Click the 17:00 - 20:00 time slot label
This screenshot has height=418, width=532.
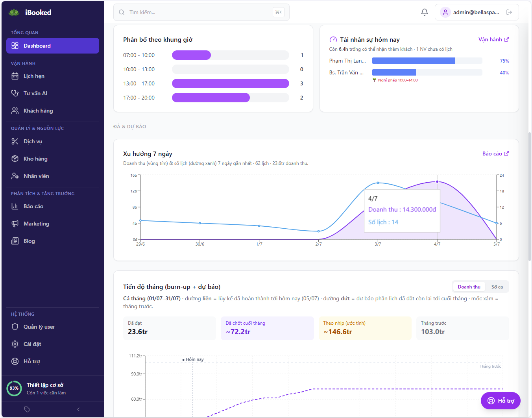coord(139,98)
